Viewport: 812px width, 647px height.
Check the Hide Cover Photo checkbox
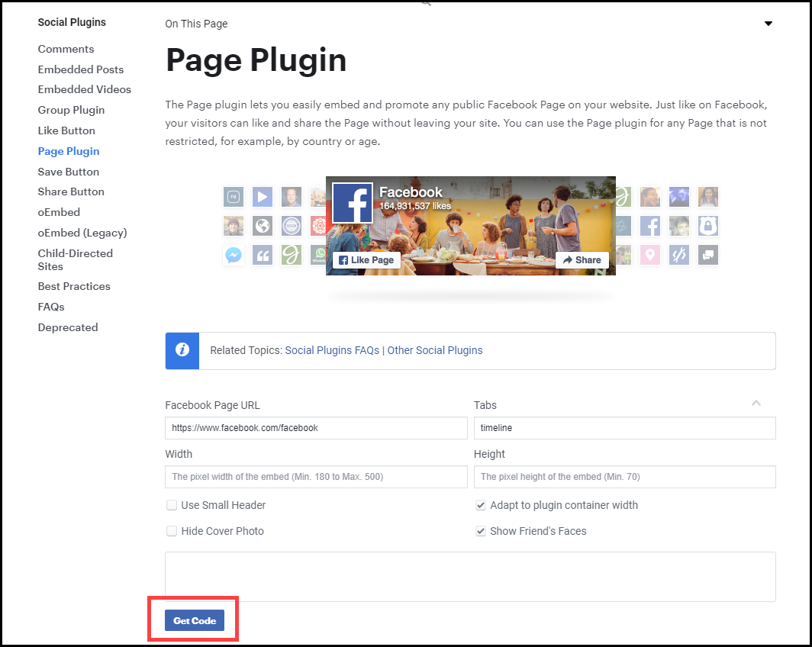[172, 531]
